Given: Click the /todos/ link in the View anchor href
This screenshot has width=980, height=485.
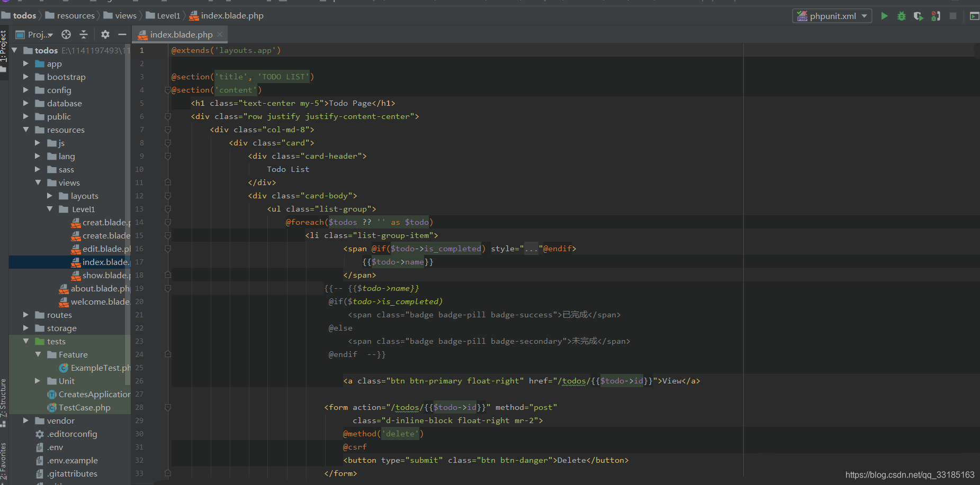Looking at the screenshot, I should click(574, 381).
